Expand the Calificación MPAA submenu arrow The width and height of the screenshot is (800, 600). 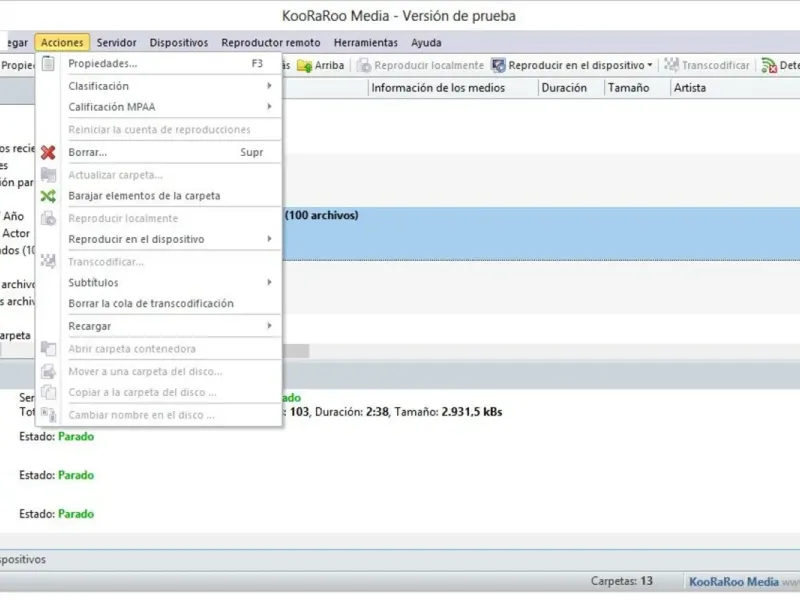pos(269,107)
